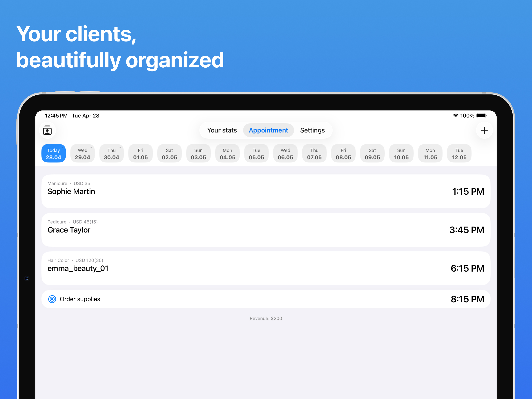Choose Sat 02.05 date chip
Screen dimensions: 532x399
170,154
